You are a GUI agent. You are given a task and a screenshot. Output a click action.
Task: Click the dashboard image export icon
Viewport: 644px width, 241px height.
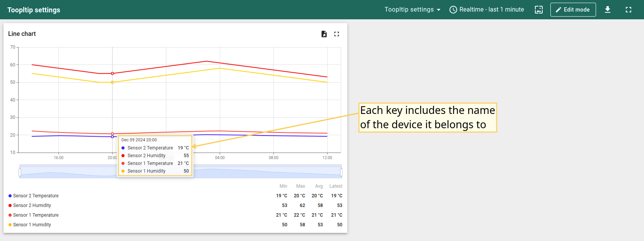point(538,10)
